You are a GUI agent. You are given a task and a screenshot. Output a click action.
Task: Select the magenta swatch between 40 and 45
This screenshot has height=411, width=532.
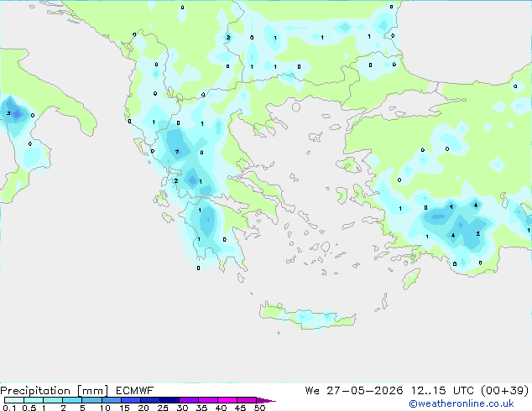point(227,400)
